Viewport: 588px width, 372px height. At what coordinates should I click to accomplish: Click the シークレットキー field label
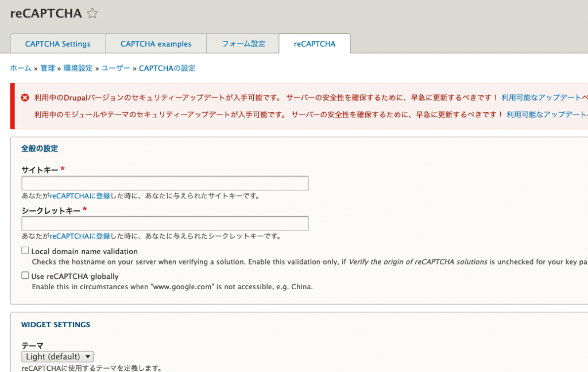pyautogui.click(x=51, y=210)
